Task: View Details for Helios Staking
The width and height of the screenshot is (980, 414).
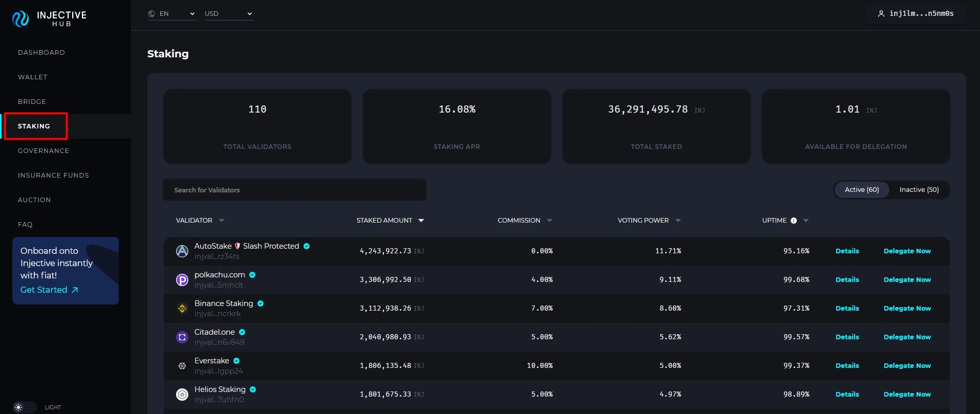Action: pos(847,395)
